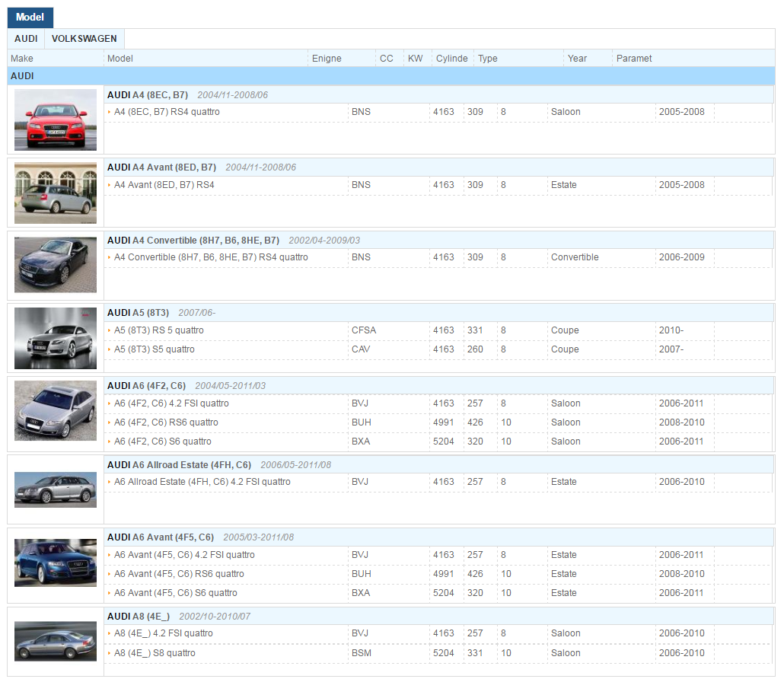Click date range 2002/10-2010/07 beside A8 heading
Viewport: 784px width, 679px height.
[215, 617]
